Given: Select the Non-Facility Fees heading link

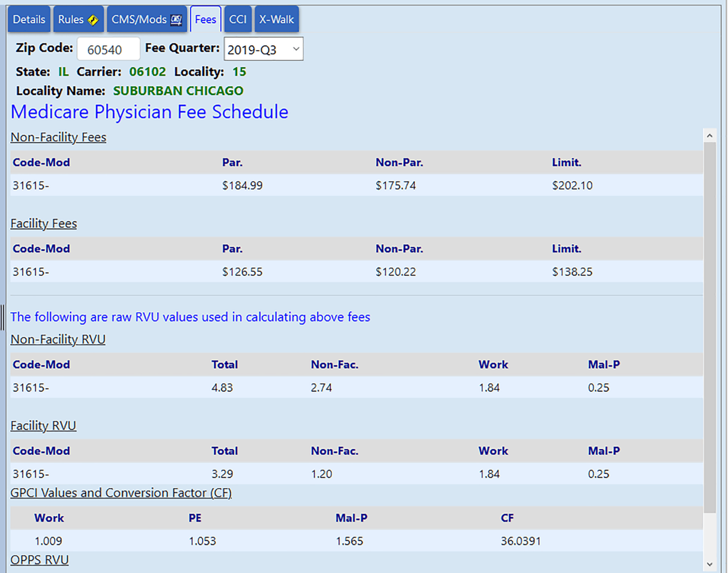Looking at the screenshot, I should pos(58,137).
